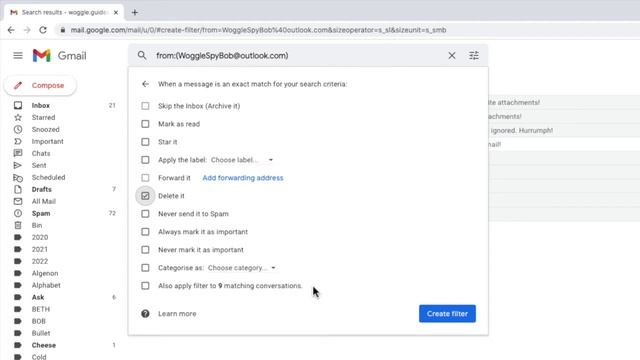Click the Bin trash icon
This screenshot has height=360, width=640.
[x=18, y=225]
